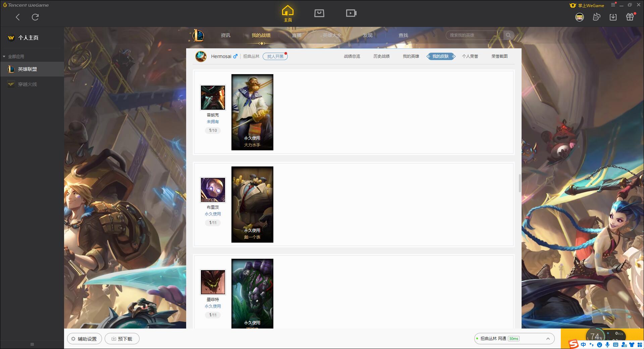Click the 30ms latency badge
Image resolution: width=644 pixels, height=349 pixels.
[x=514, y=339]
